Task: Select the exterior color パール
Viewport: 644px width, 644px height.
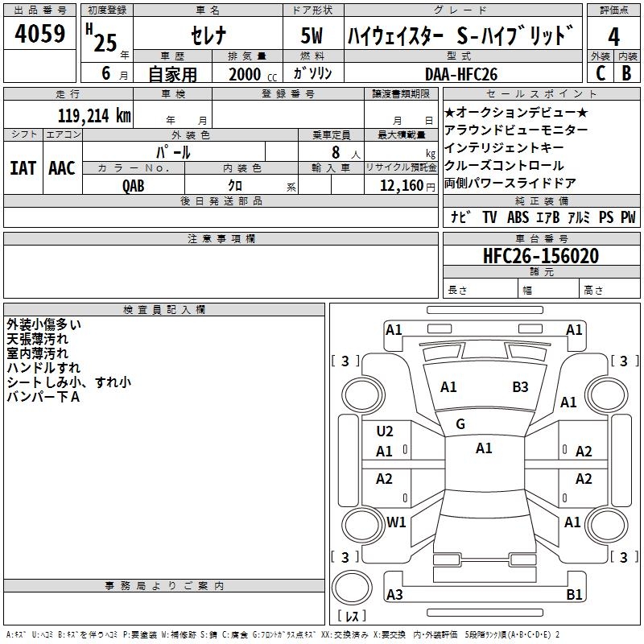Action: coord(173,152)
